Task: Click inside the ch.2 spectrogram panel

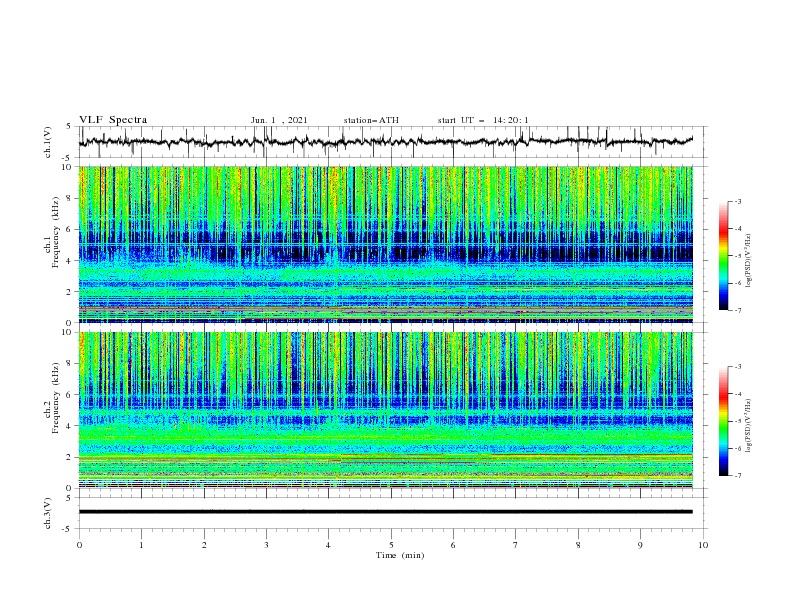Action: 385,410
